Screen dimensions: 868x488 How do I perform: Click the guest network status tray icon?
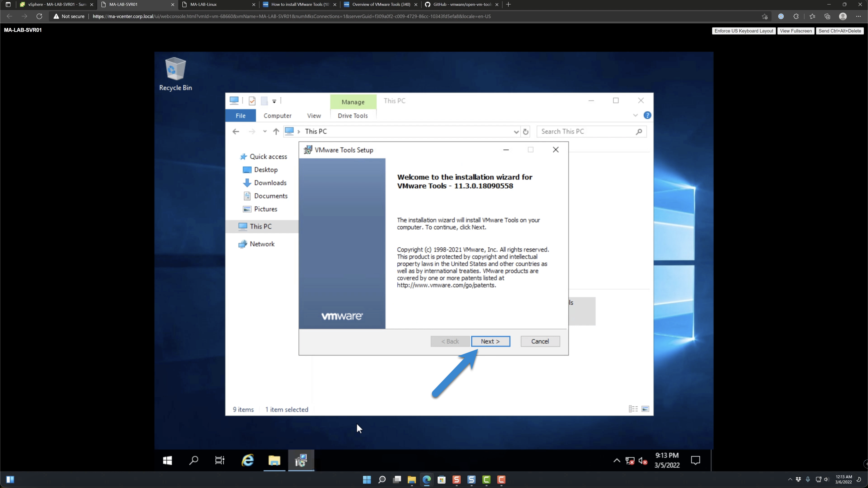tap(630, 461)
